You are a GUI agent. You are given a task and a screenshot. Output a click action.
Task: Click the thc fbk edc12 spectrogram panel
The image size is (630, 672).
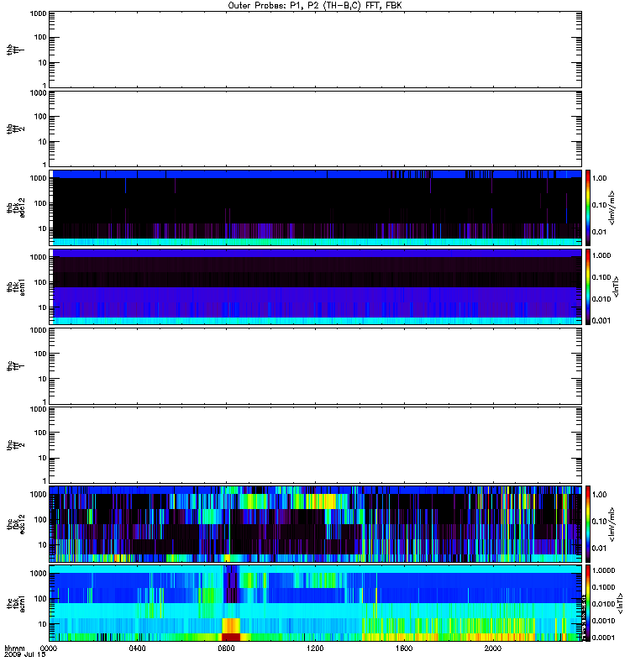(316, 523)
